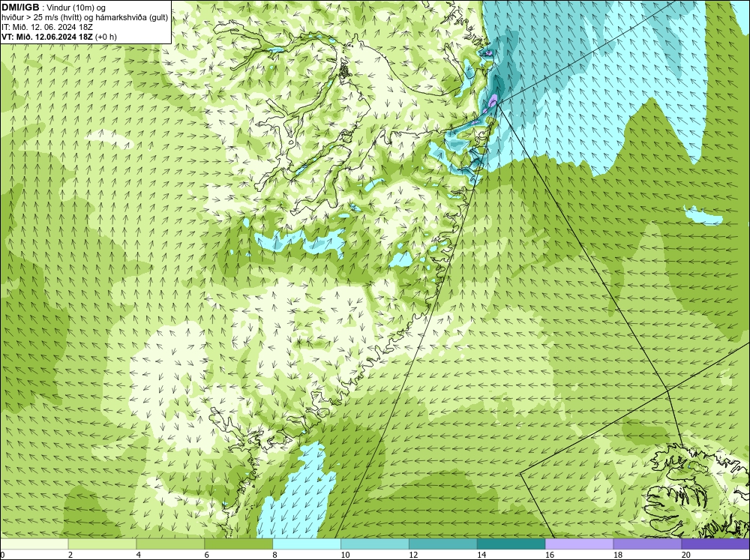
Task: Click the dark green 6–8 m/s legend swatch
Action: [x=238, y=544]
